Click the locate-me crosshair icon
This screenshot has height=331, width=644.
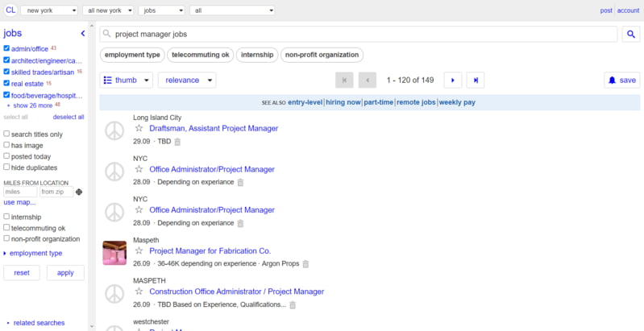[79, 192]
